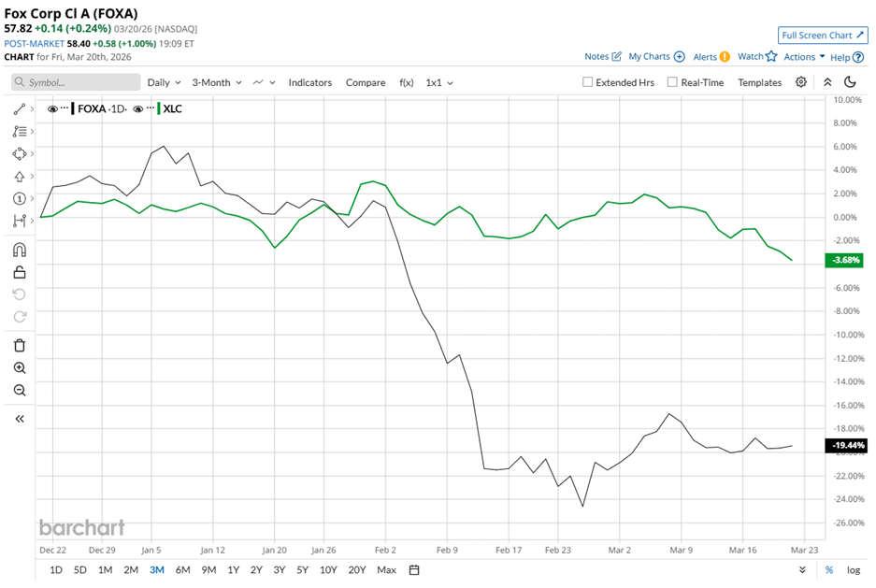Click the POST-MARKET link

click(34, 44)
